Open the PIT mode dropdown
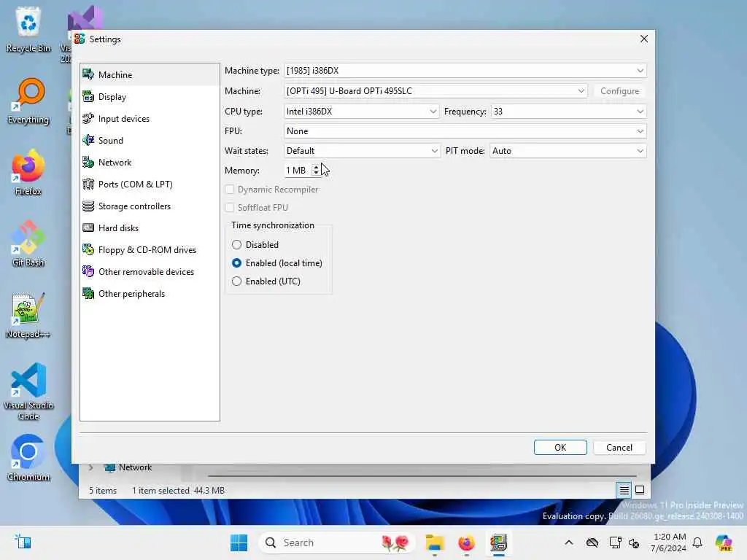 point(568,151)
